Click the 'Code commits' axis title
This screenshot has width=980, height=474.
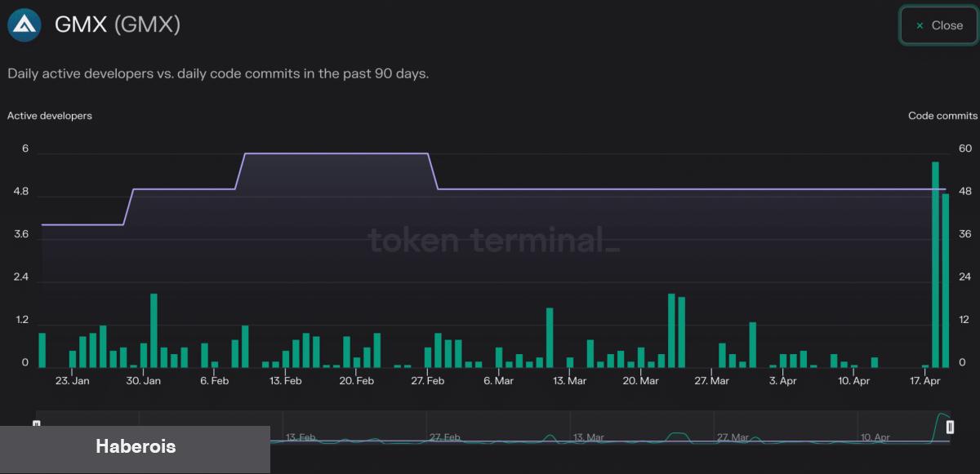[x=942, y=116]
